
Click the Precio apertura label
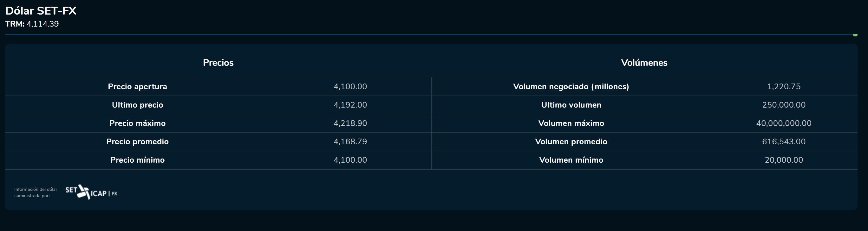pyautogui.click(x=138, y=86)
